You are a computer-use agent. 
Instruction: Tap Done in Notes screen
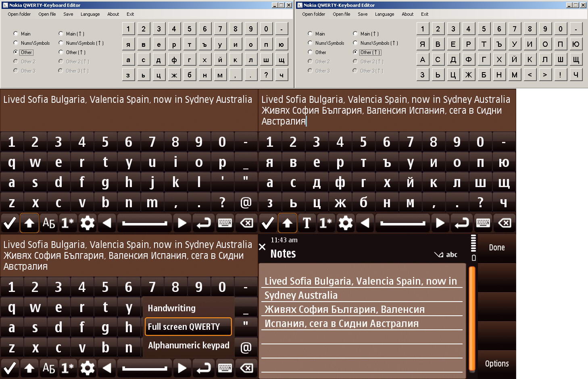coord(497,248)
